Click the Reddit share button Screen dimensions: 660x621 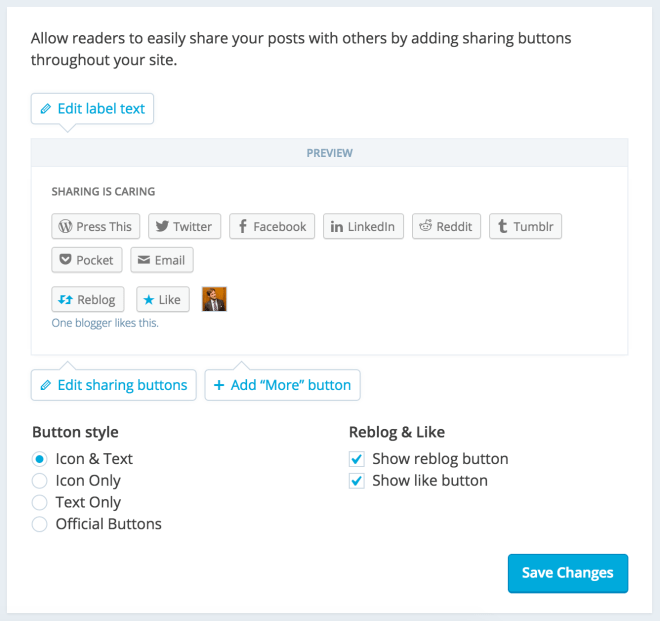446,226
